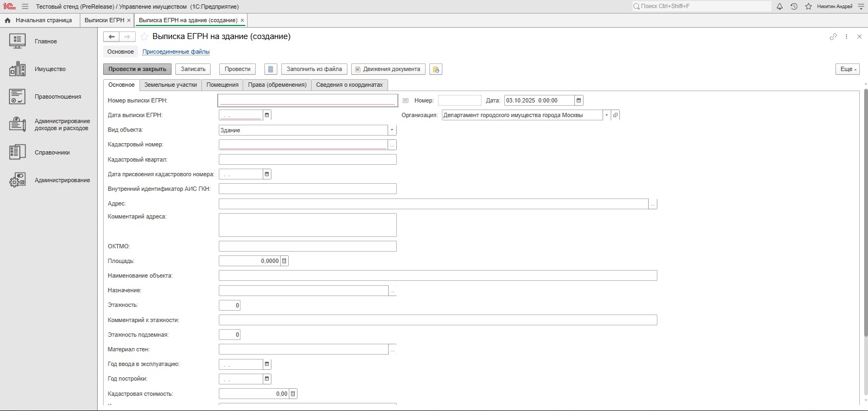
Task: Click Заполнить из файла button
Action: point(314,69)
